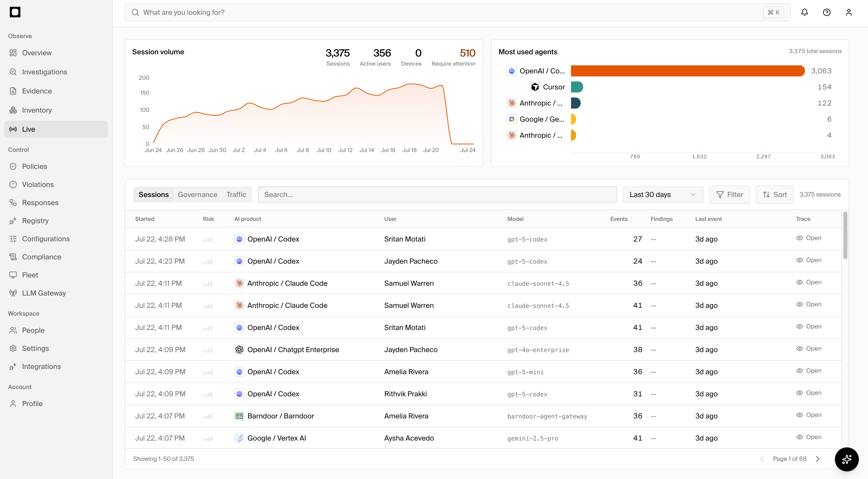The image size is (868, 479).
Task: Click the Violations alert icon
Action: click(13, 185)
